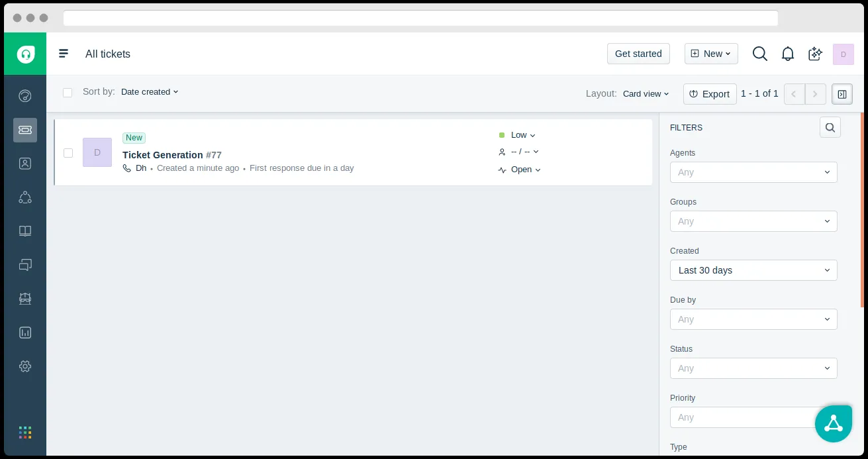Click the First response due in a day text
Viewport: 868px width, 459px height.
pos(302,168)
